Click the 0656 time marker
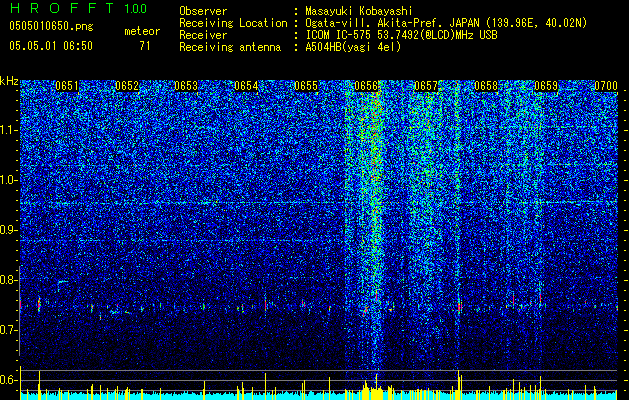Viewport: 629px width, 400px height. 366,86
